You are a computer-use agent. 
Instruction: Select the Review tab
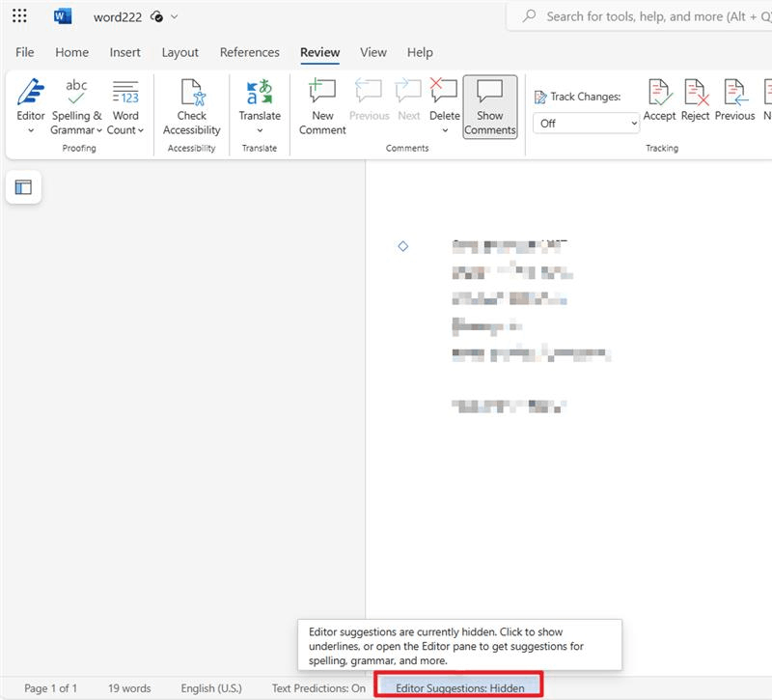coord(320,52)
